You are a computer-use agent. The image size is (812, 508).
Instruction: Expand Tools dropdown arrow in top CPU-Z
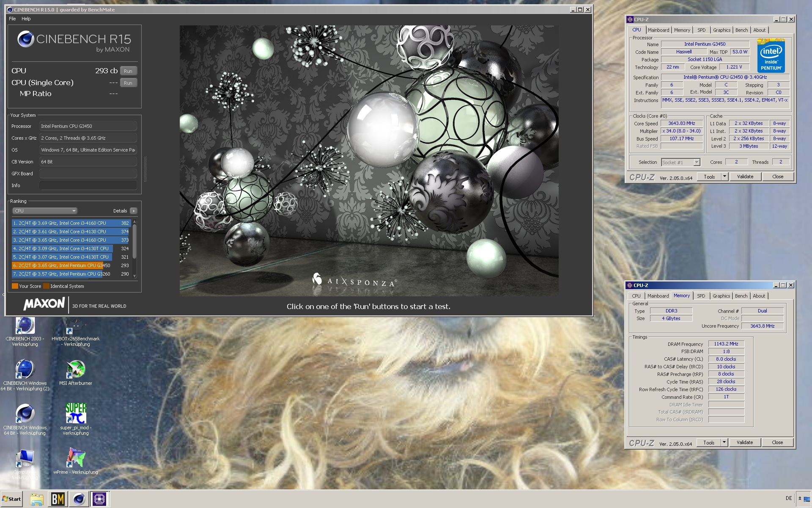(724, 177)
